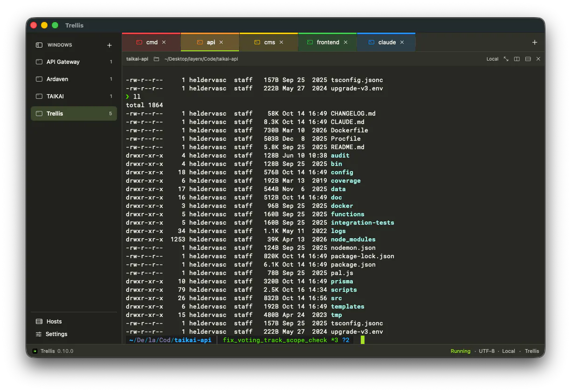
Task: Open the API Gateway window
Action: coord(74,62)
